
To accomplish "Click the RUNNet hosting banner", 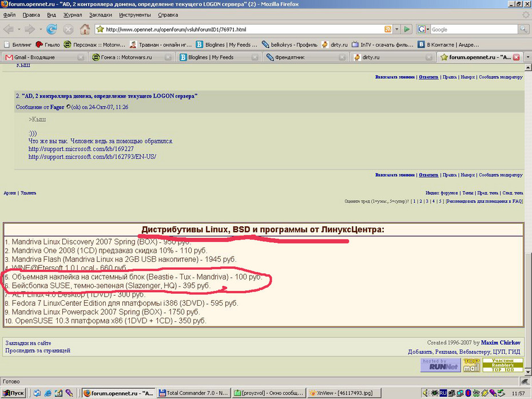I will coord(440,365).
